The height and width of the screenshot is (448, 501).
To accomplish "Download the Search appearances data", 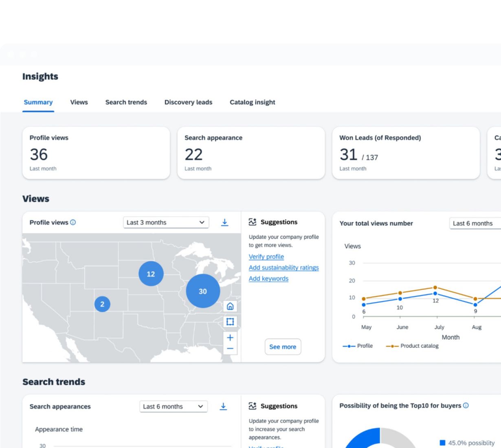I will [223, 406].
